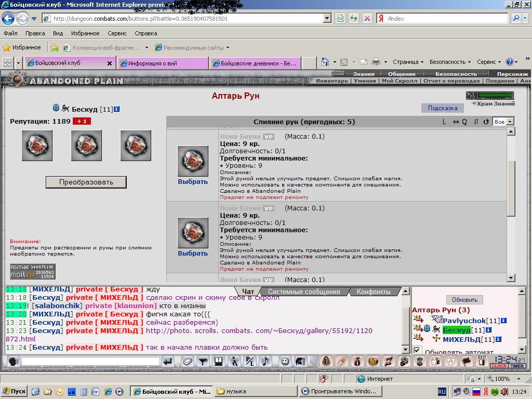Screen dimensions: 532x399
Task: Click the filter funnel icon in chat toolbar
Action: tap(203, 362)
